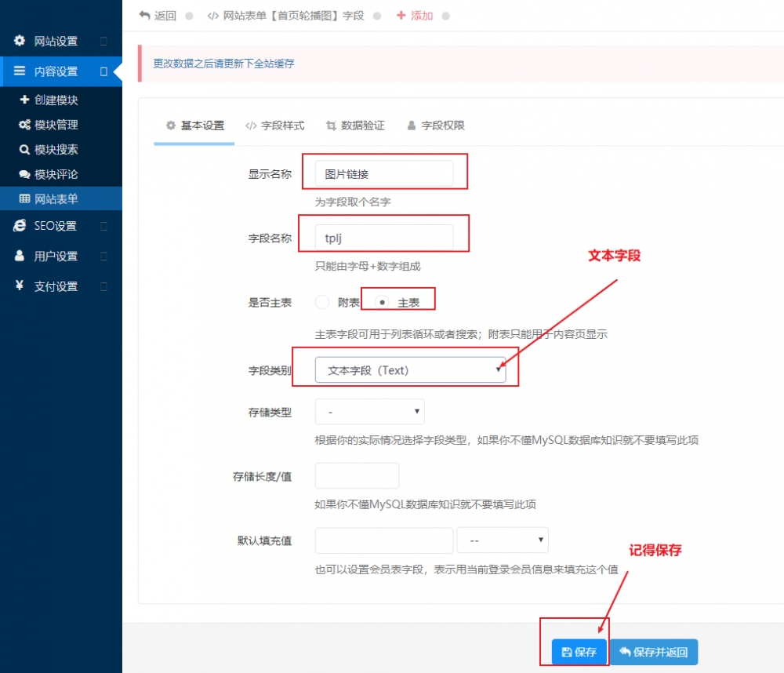Click the gear icon on 基本设置 tab
This screenshot has height=673, width=784.
click(x=171, y=125)
